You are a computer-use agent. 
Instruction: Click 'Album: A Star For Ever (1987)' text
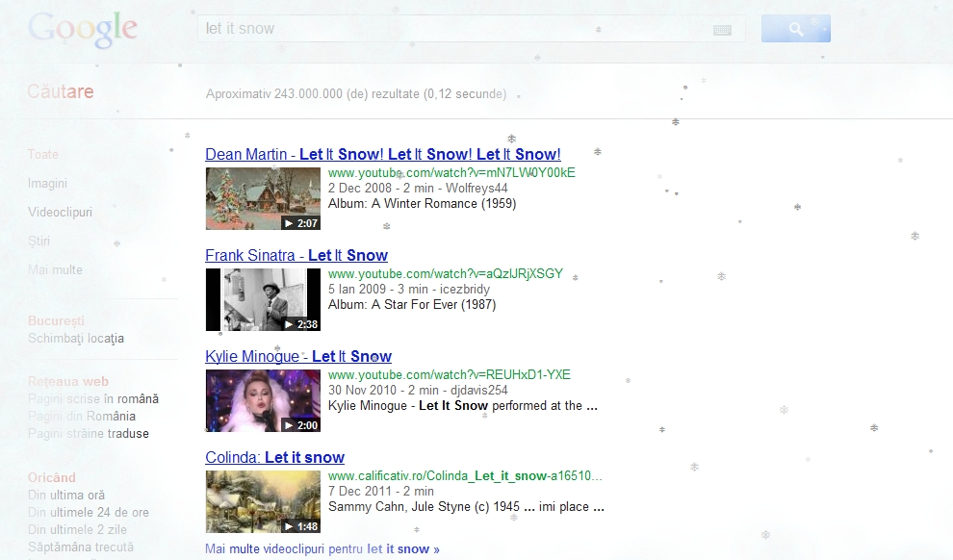[x=412, y=305]
